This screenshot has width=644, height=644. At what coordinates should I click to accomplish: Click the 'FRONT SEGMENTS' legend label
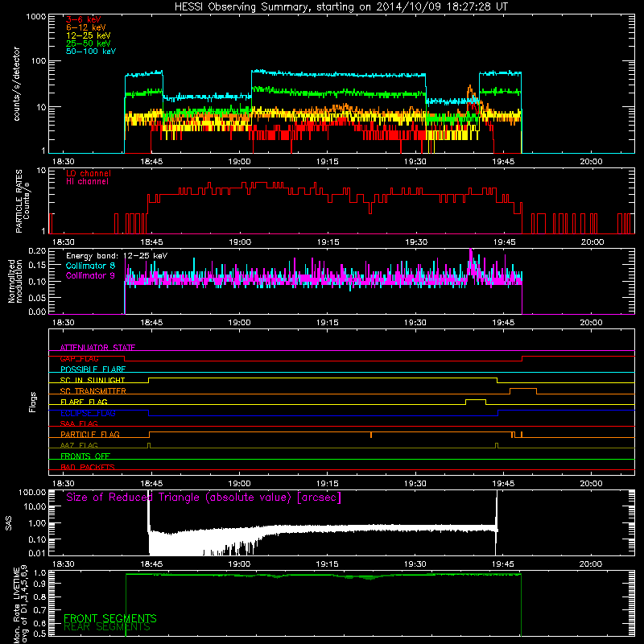(110, 618)
